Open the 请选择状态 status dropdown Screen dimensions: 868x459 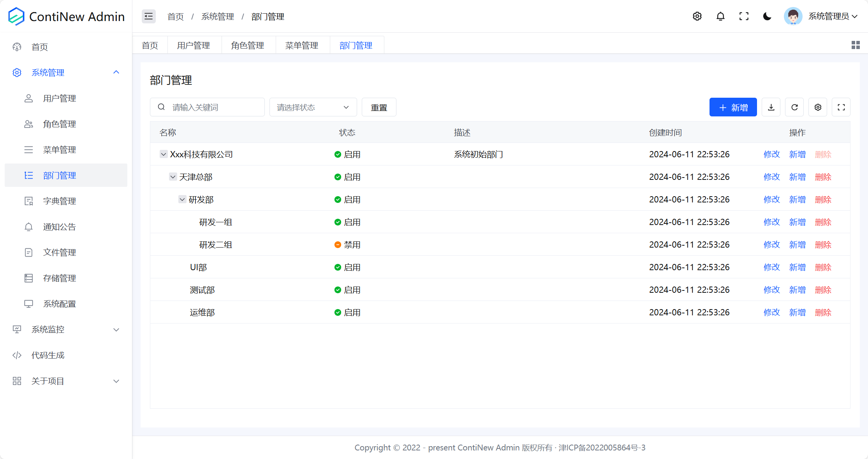pyautogui.click(x=313, y=107)
